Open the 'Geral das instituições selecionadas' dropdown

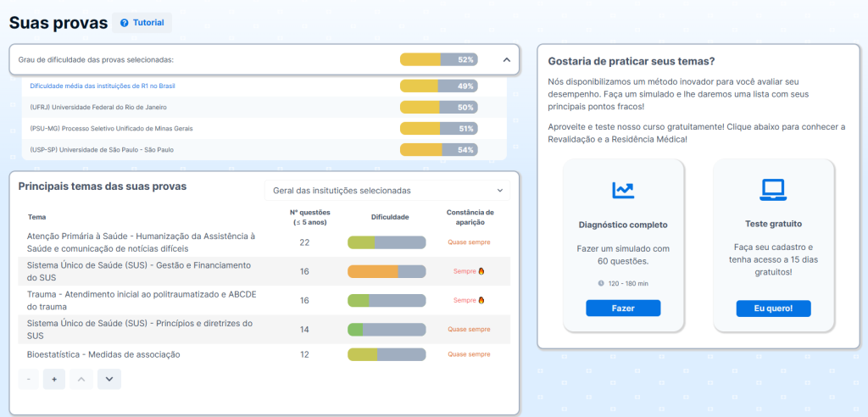pos(388,191)
